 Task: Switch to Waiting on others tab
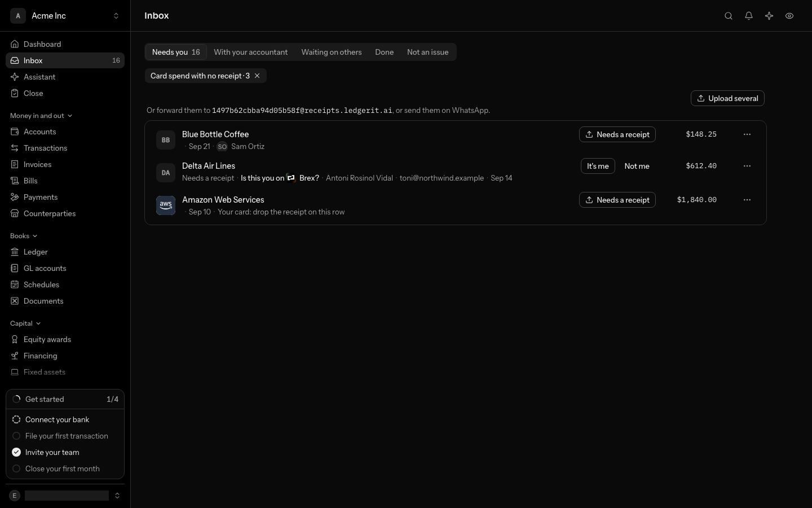(x=332, y=52)
